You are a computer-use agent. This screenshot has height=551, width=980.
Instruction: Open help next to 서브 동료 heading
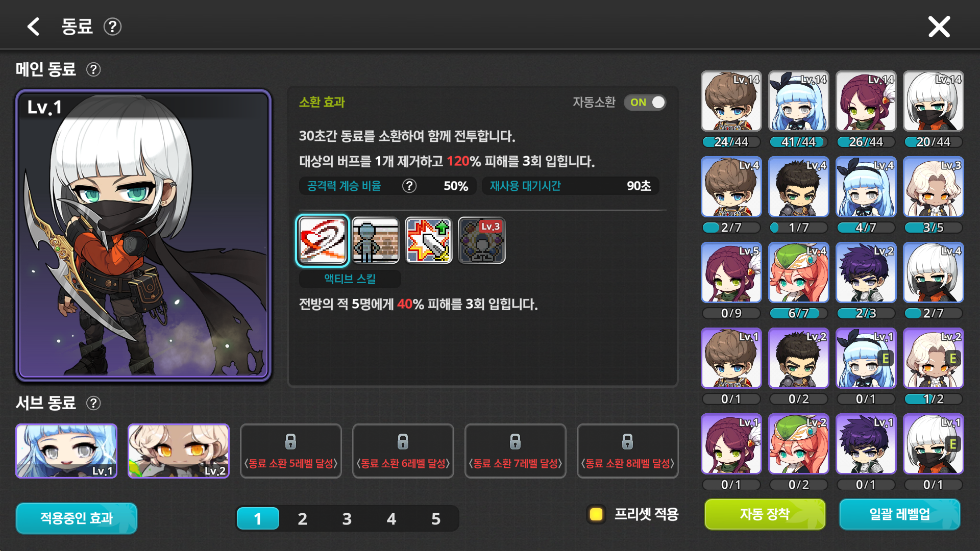pos(93,403)
